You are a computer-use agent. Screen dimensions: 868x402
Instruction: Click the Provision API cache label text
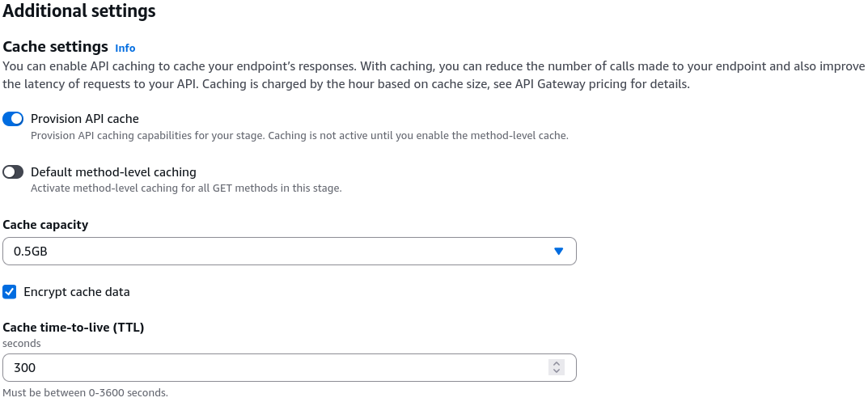(x=85, y=119)
